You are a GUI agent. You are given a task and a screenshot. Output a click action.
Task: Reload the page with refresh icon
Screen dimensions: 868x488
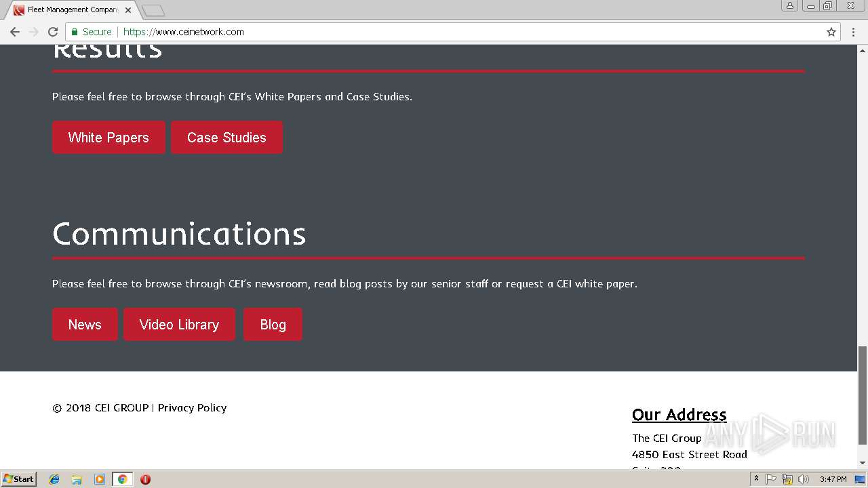[53, 32]
